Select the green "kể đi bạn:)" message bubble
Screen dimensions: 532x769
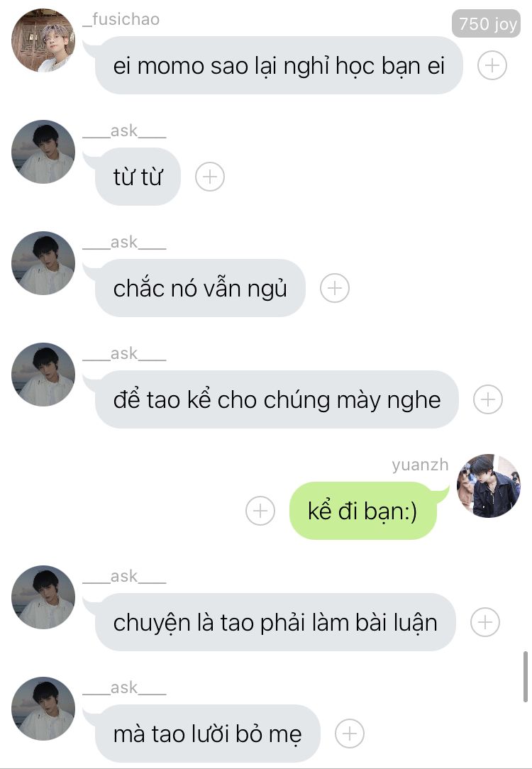(x=363, y=511)
